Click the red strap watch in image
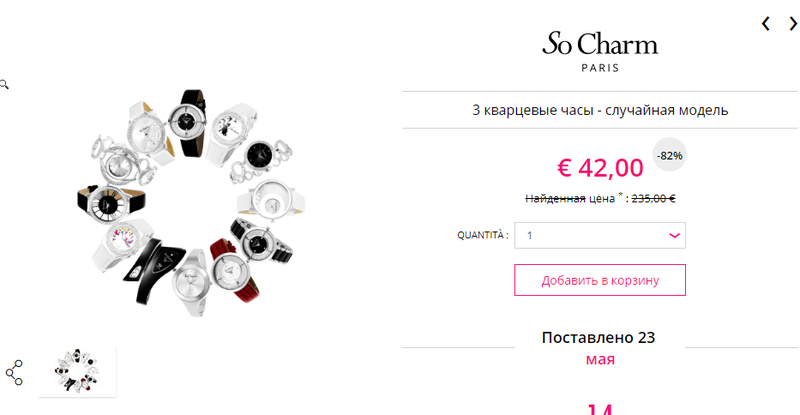This screenshot has width=800, height=415. [232, 270]
